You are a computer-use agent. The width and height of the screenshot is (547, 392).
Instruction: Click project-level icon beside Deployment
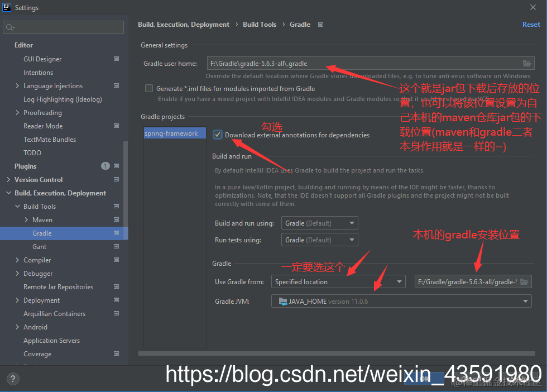tap(117, 300)
